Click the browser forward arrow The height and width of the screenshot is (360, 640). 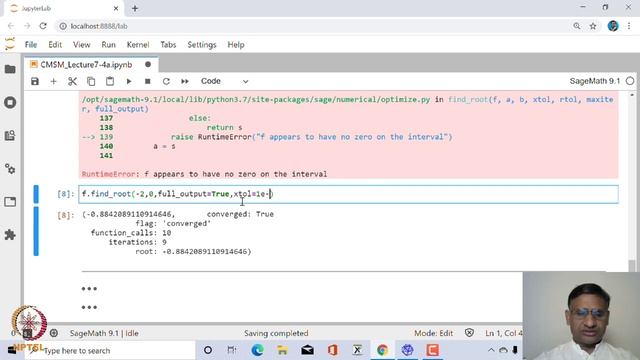tap(27, 26)
